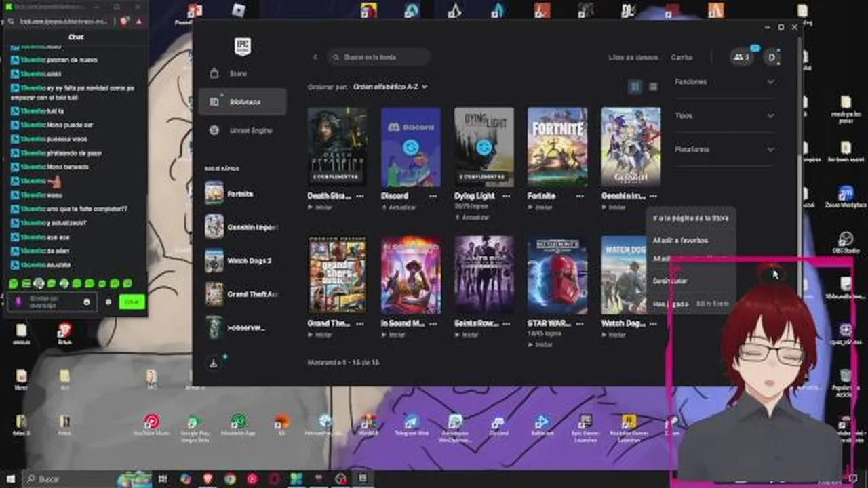
Task: Open Fortnite cover in library
Action: (x=557, y=146)
